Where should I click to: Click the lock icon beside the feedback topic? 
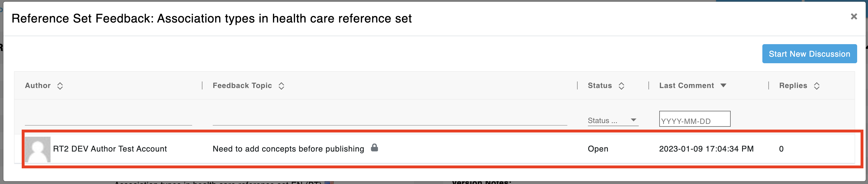click(x=374, y=147)
